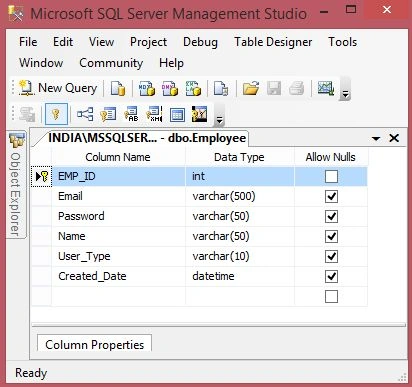Viewport: 412px width, 387px height.
Task: Open Manage XML Indexes icon
Action: coord(154,114)
